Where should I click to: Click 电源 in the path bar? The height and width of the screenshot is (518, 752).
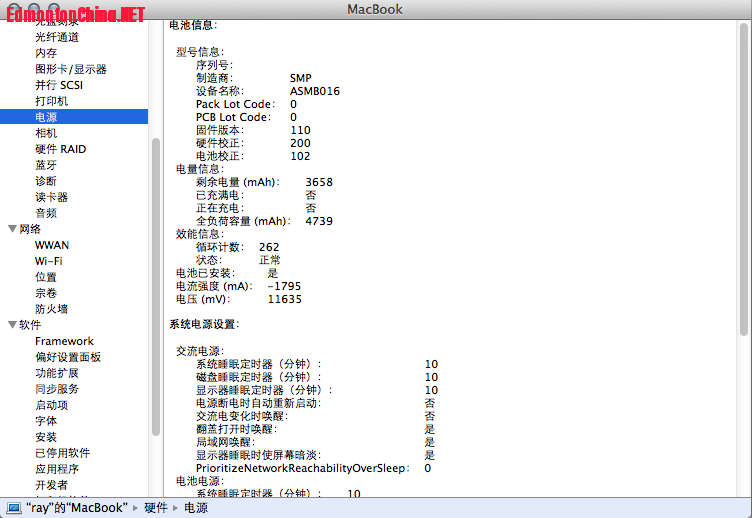click(x=196, y=508)
